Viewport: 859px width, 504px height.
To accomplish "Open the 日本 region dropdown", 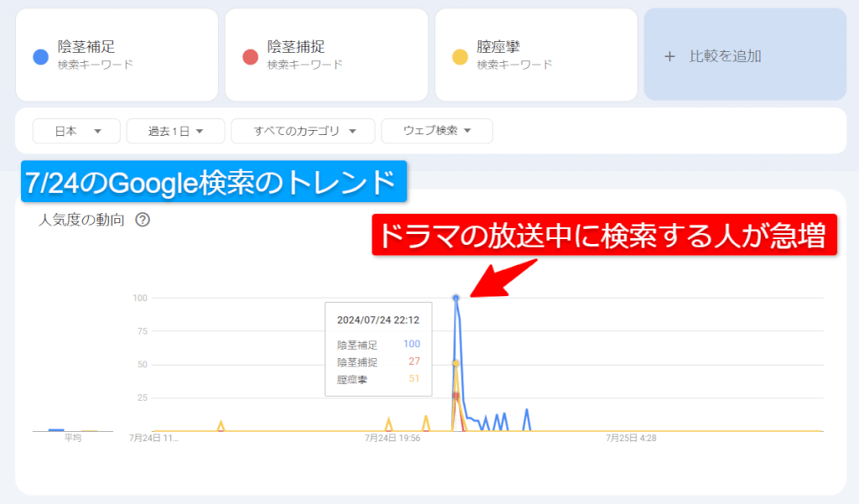I will [75, 131].
